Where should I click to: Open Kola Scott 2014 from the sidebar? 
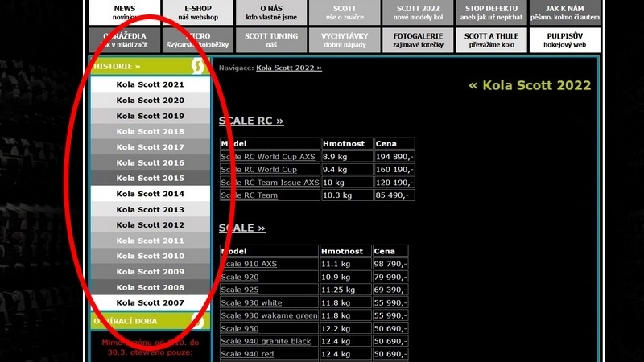tap(151, 194)
